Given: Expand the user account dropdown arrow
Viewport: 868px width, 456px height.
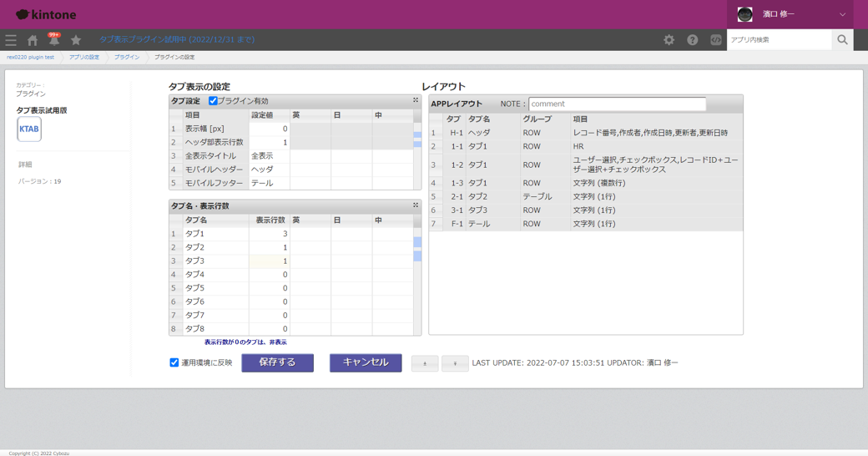Looking at the screenshot, I should point(842,14).
